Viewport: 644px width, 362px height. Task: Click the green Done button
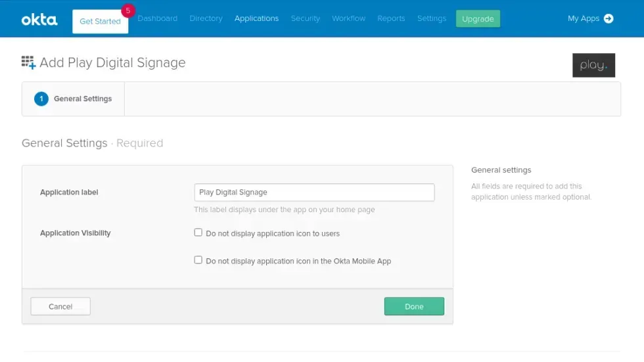(414, 307)
